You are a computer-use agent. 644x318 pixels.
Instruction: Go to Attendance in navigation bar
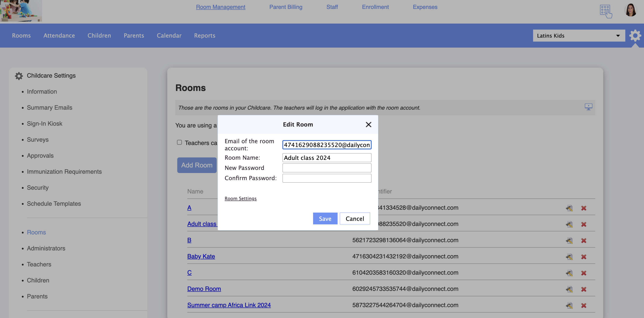[59, 36]
